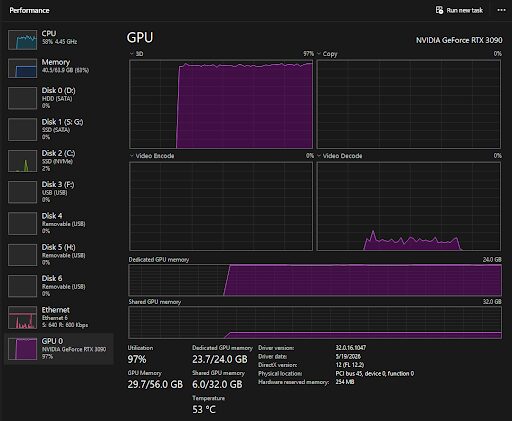Click the 97% Utilization value

137,359
